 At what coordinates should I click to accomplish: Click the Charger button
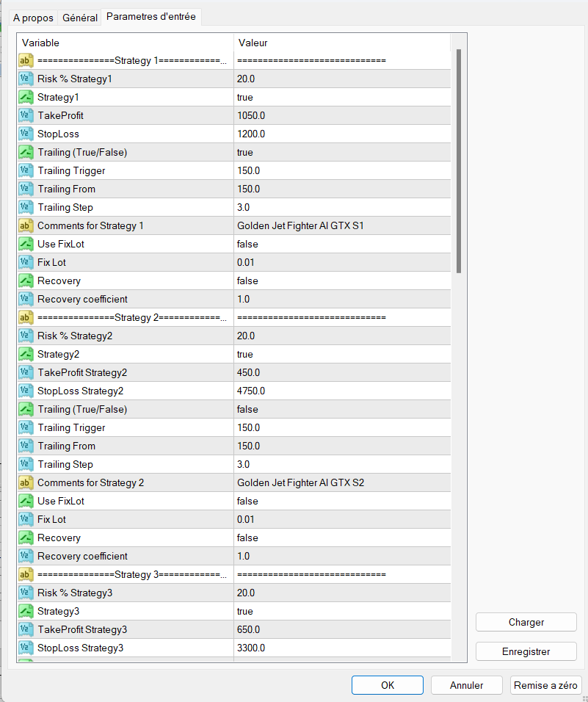526,622
